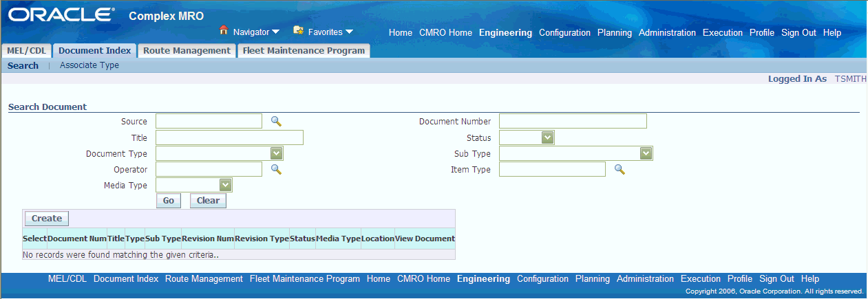Click footer Fleet Maintenance Program link
868x299 pixels.
click(x=305, y=279)
